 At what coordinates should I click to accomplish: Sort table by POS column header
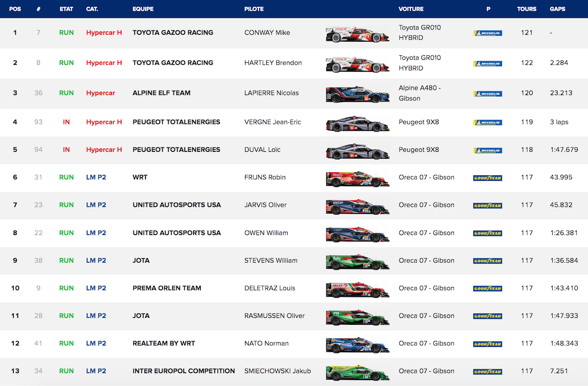(x=15, y=9)
